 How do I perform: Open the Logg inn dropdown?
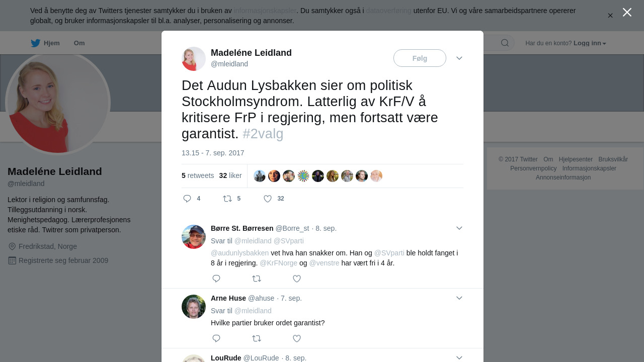click(590, 43)
